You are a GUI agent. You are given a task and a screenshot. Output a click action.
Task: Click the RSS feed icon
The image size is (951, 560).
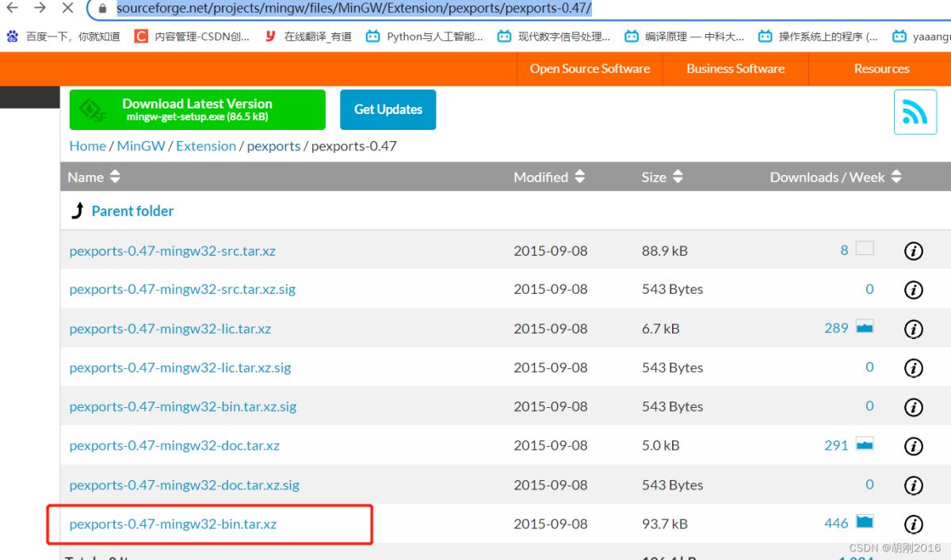click(x=915, y=112)
